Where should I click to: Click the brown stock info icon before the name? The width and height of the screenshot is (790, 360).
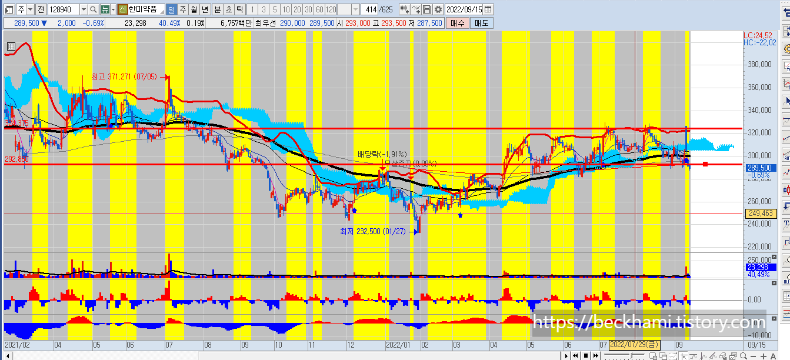122,10
